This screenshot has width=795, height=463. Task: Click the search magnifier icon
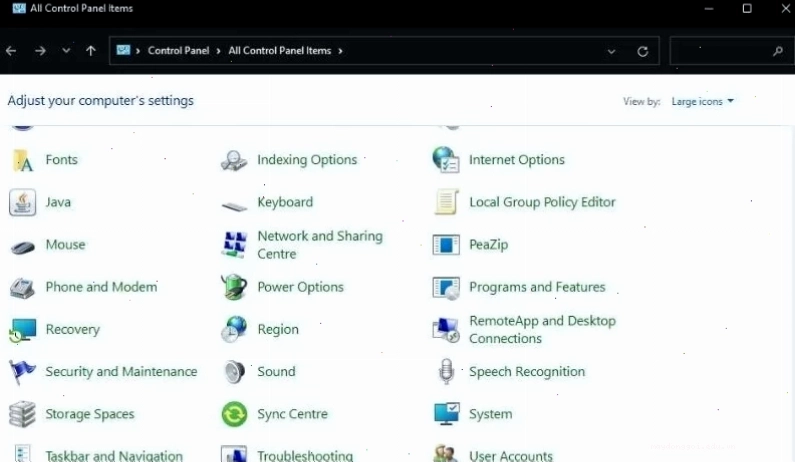[778, 51]
